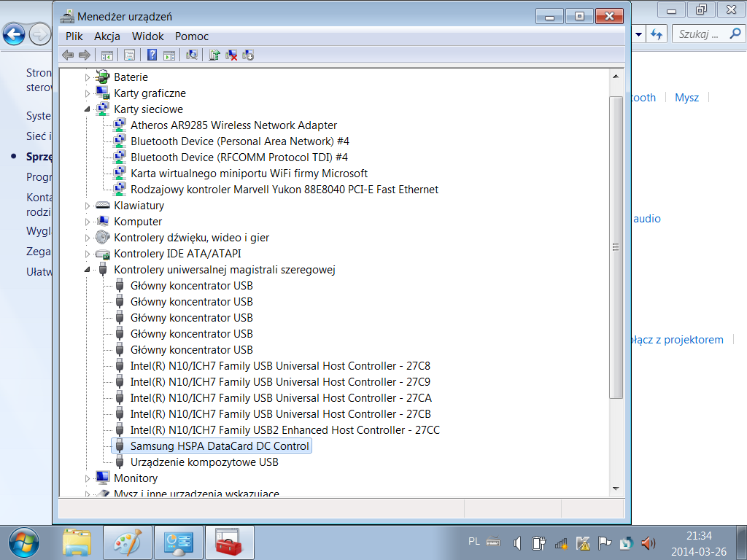Select USB Universal Host Controller - 27C8
Viewport: 747px width, 560px height.
(x=280, y=366)
